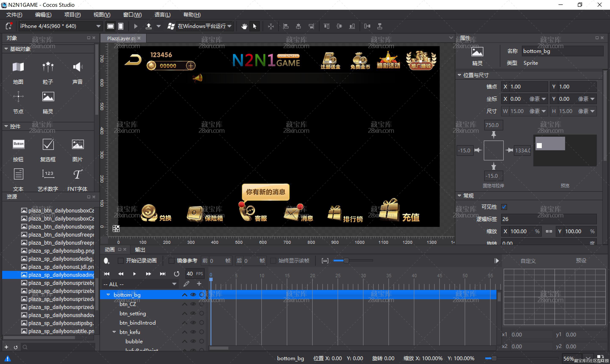Toggle eye visibility for btn_setting
Screen dimensions: 610x364
193,313
